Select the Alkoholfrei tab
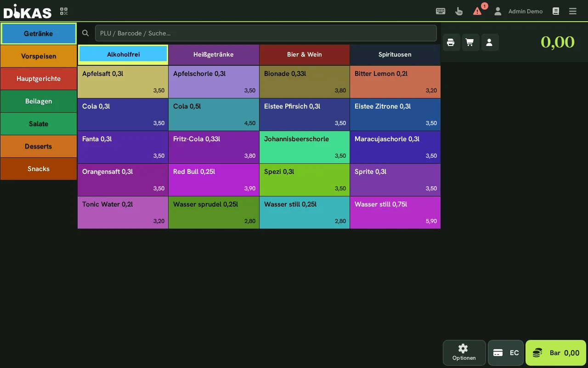588x368 pixels. (123, 54)
